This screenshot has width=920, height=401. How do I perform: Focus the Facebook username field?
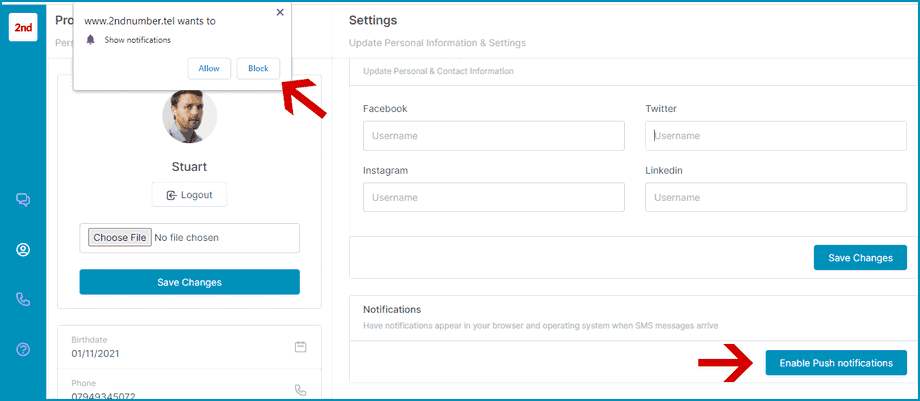tap(493, 136)
